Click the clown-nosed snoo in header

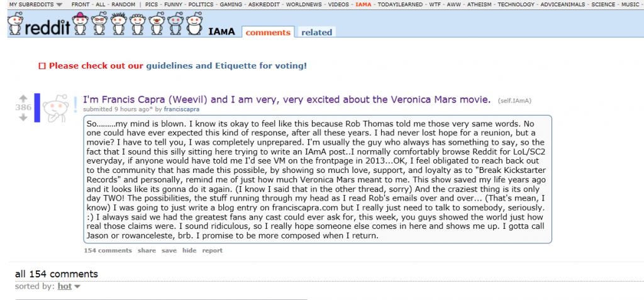coord(156,23)
